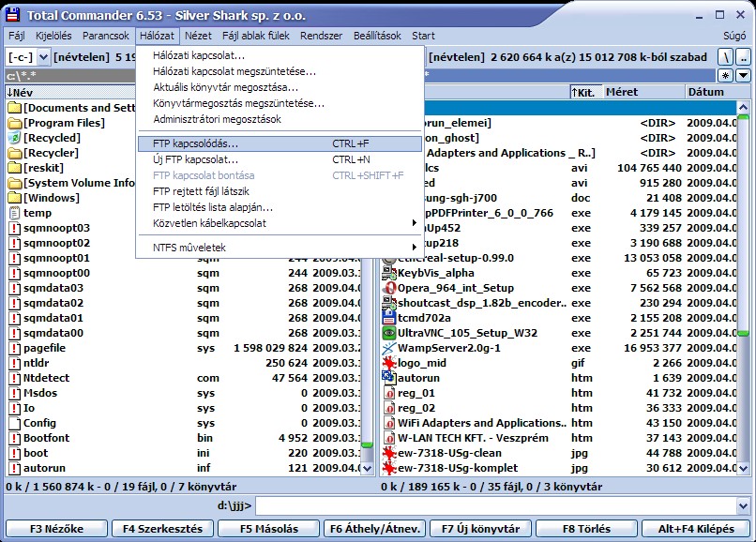Click the tcmd702a floppy icon
Image resolution: width=756 pixels, height=542 pixels.
click(388, 317)
